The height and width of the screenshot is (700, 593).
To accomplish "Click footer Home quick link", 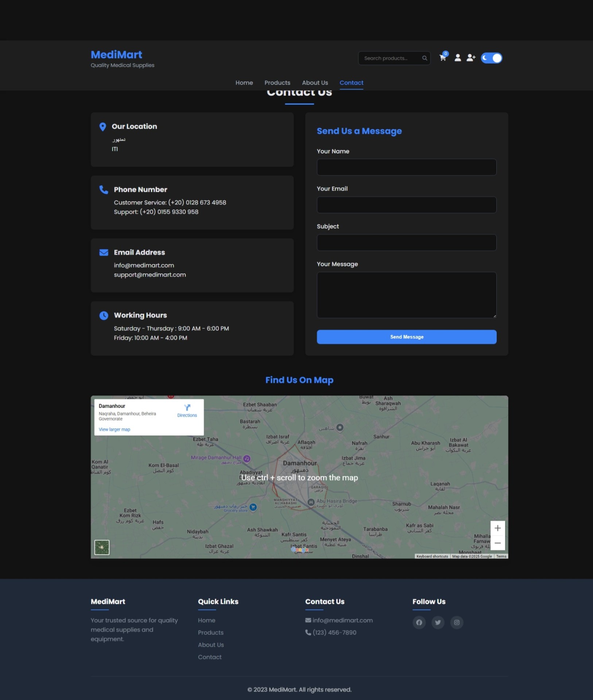I will 206,620.
